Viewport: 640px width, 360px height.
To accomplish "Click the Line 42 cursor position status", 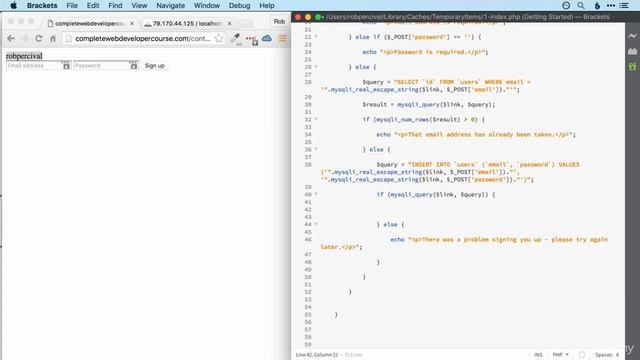I will pyautogui.click(x=317, y=355).
